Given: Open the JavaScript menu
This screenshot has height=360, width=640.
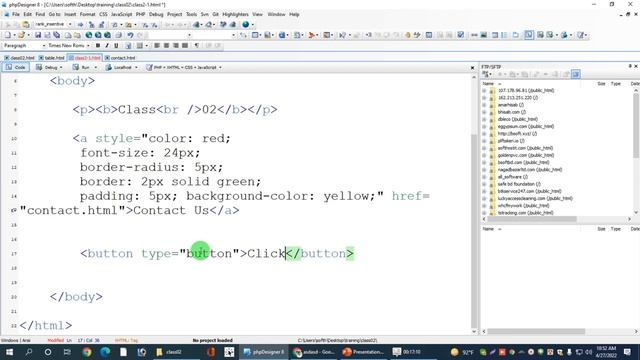Looking at the screenshot, I should point(122,14).
